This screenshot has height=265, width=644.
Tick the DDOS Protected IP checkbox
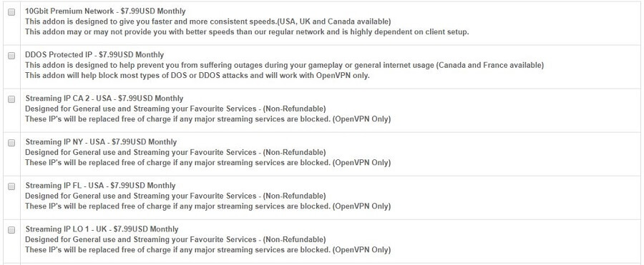tap(11, 56)
